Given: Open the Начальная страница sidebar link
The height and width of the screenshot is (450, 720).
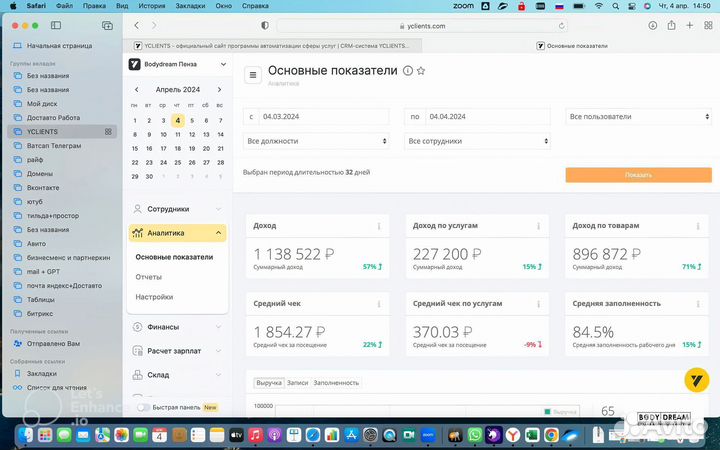Looking at the screenshot, I should 59,46.
